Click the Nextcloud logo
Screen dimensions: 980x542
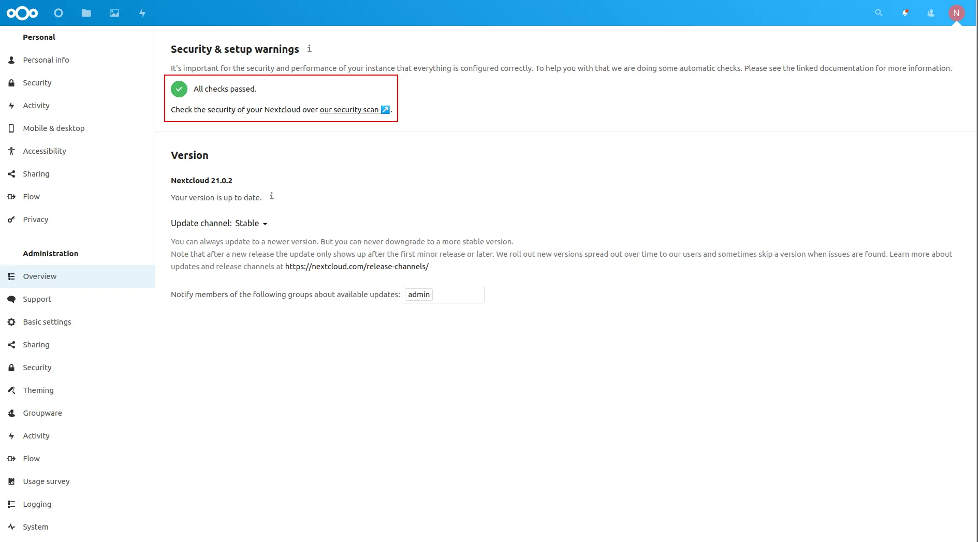[22, 13]
